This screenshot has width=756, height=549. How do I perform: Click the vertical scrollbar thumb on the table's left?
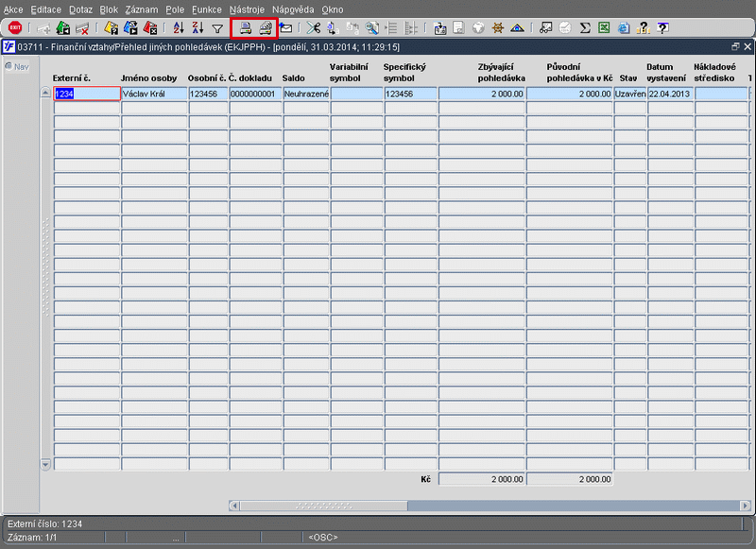pos(45,267)
